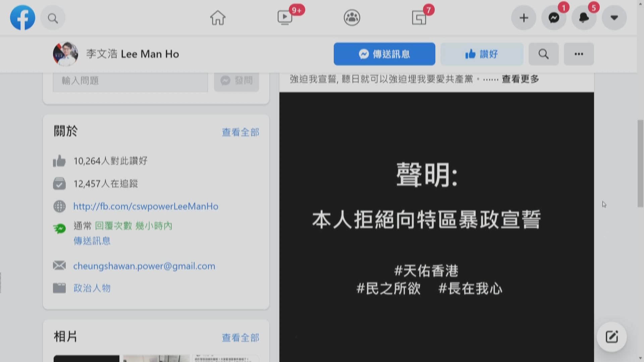644x362 pixels.
Task: Switch to the Home tab
Action: (217, 17)
